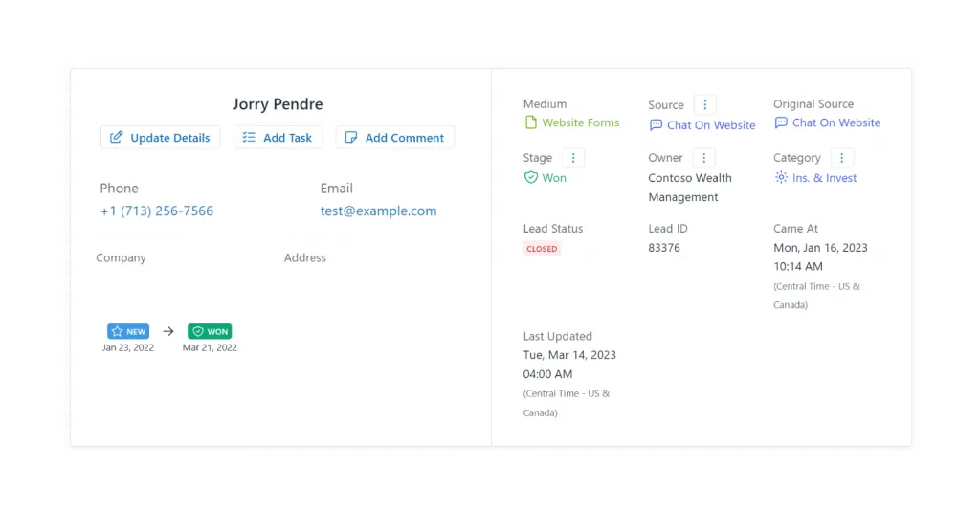Click the Source chat bubble icon
This screenshot has height=512, width=980.
656,125
